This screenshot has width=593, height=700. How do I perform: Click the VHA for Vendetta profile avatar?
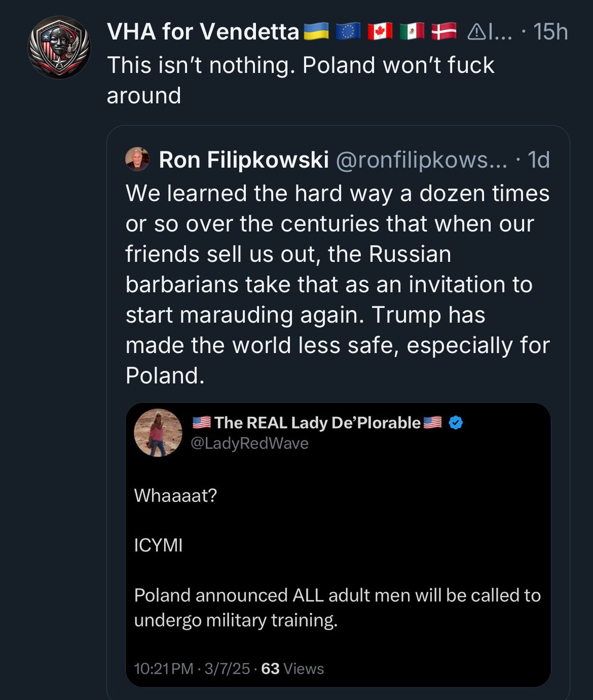pos(59,47)
